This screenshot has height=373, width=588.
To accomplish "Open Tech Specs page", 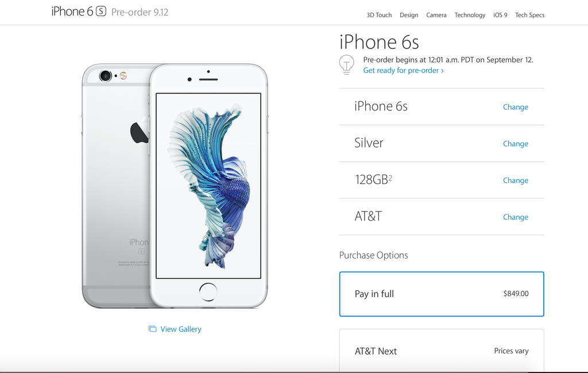I will click(x=529, y=15).
